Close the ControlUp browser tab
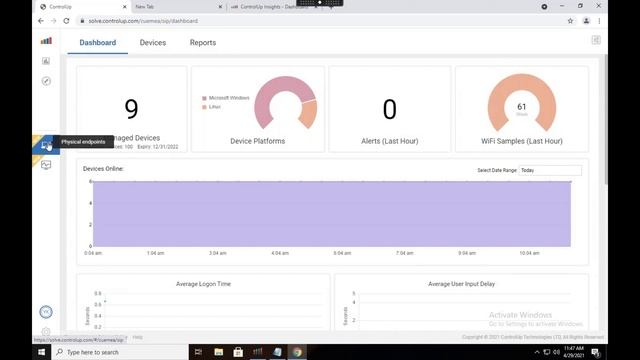Screen dimensions: 640x360 click(x=124, y=7)
